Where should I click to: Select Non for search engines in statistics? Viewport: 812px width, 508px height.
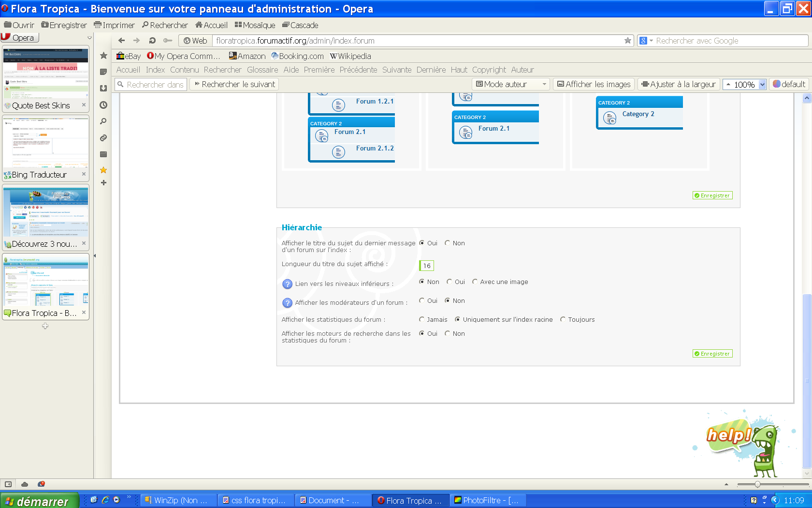(x=448, y=333)
